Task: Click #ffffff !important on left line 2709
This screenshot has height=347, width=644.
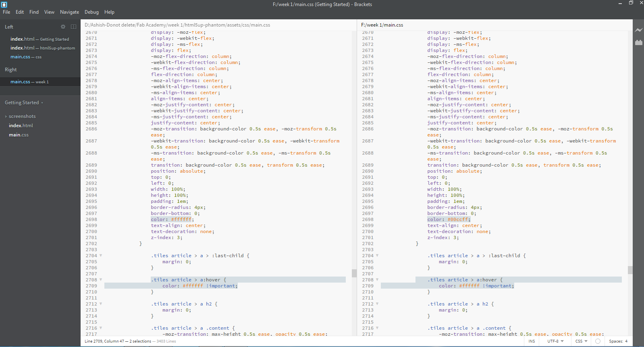Action: pyautogui.click(x=209, y=286)
